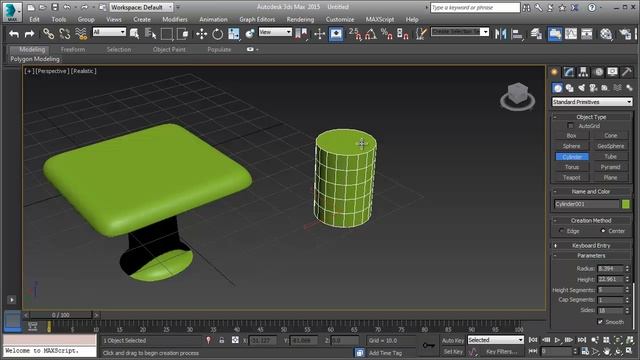Select the Edge creation method
Viewport: 640px width, 360px height.
click(562, 231)
